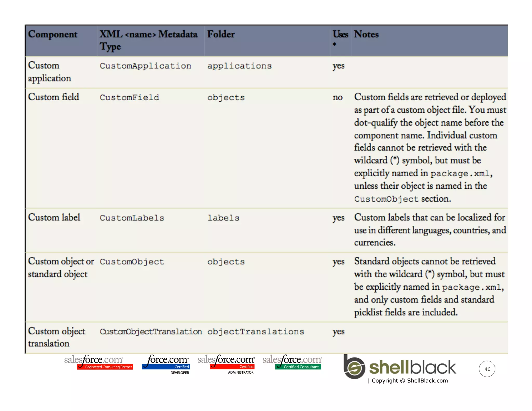
Task: Click the Custom object translation row label
Action: pos(56,337)
